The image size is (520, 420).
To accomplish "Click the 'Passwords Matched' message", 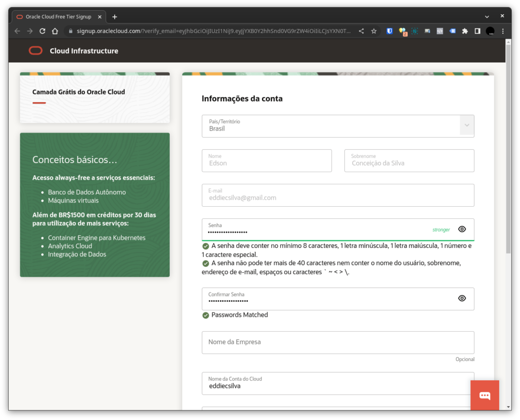I will [x=240, y=315].
